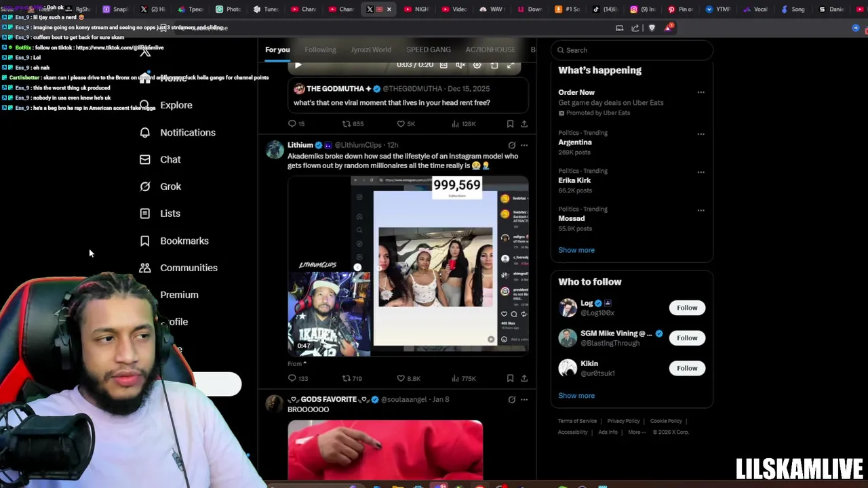Switch to the Jynxzi World tab
Image resolution: width=868 pixels, height=488 pixels.
371,49
